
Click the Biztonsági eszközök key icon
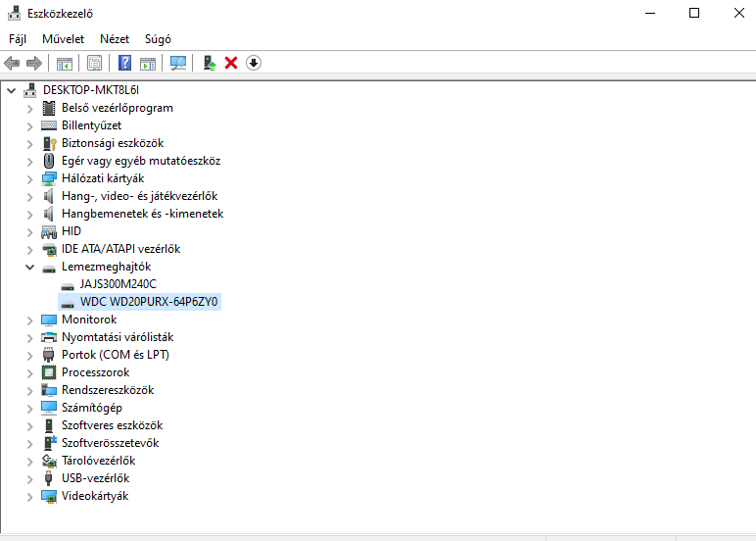pos(49,143)
